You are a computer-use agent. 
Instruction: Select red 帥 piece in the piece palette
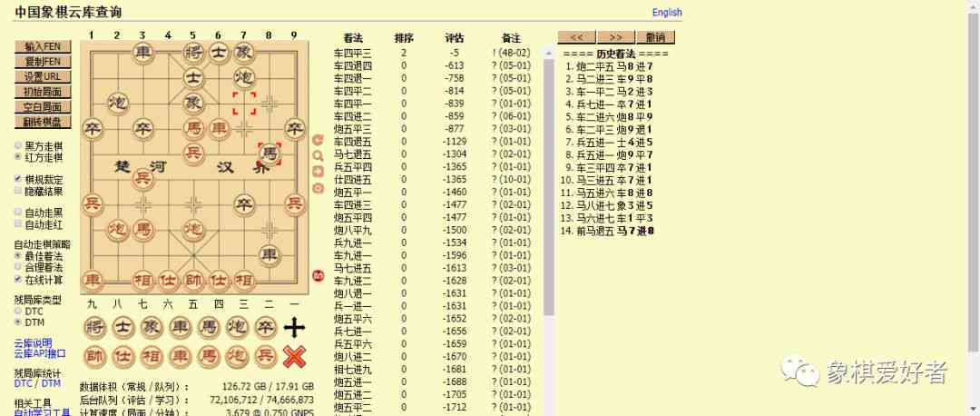94,357
